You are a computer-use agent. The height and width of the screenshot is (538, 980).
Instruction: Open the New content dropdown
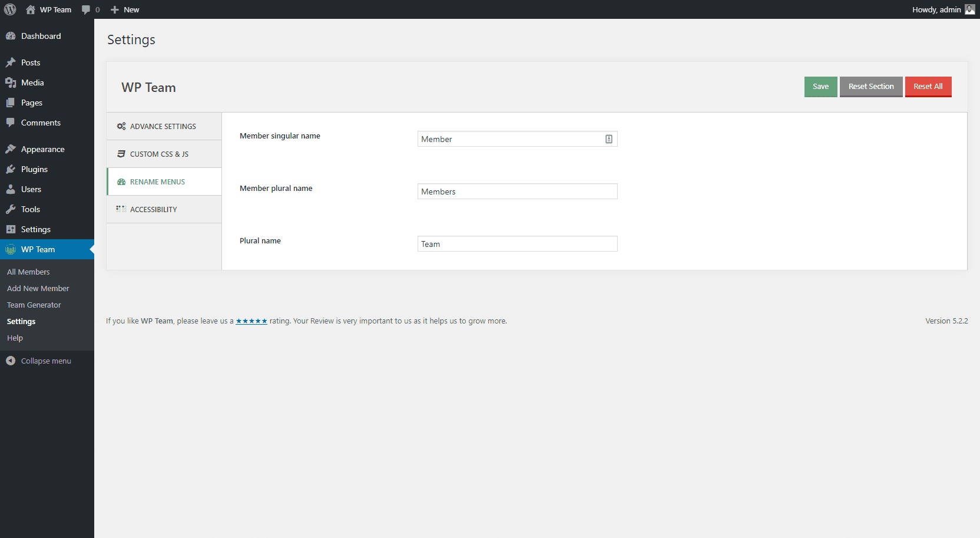click(x=125, y=9)
